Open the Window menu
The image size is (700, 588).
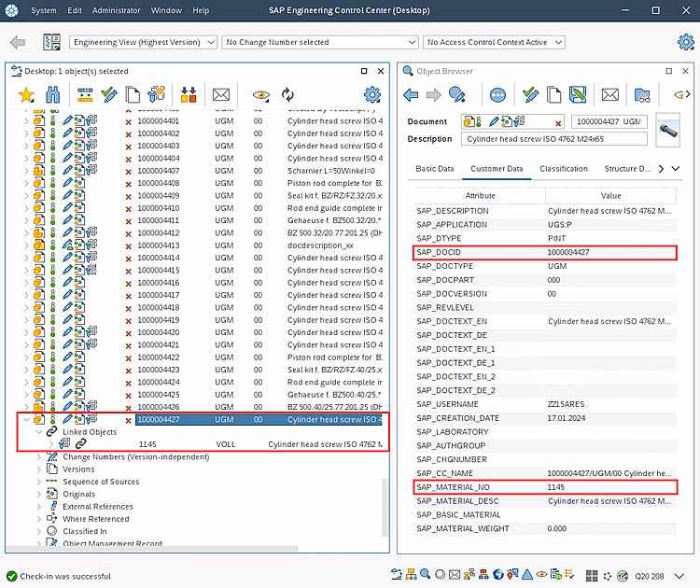click(166, 10)
